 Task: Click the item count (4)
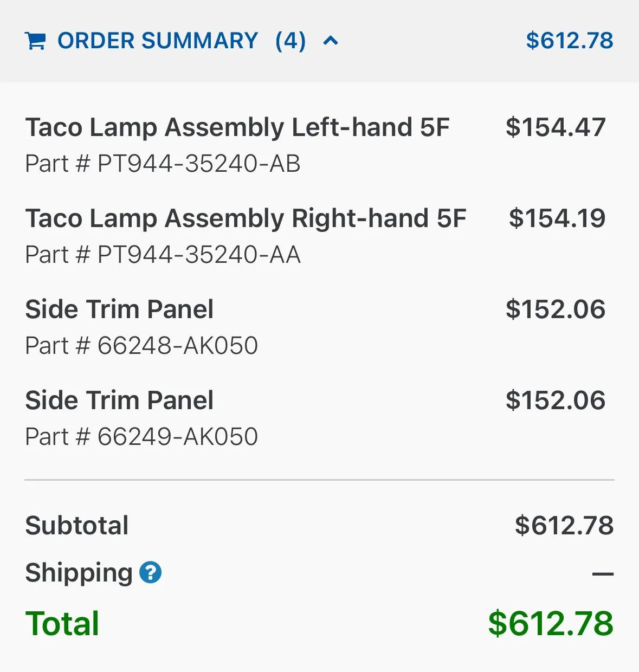pyautogui.click(x=291, y=41)
